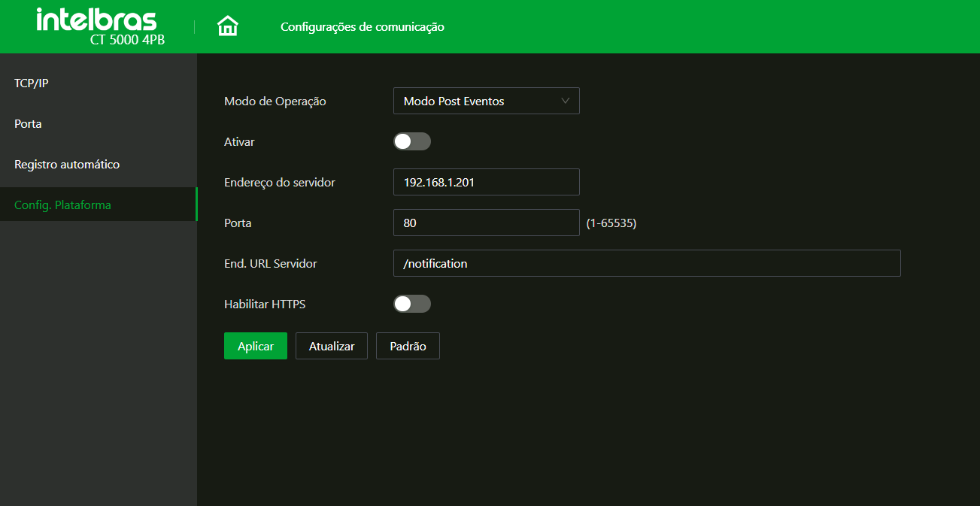Click the Habilitar HTTPS label text

[x=265, y=305]
